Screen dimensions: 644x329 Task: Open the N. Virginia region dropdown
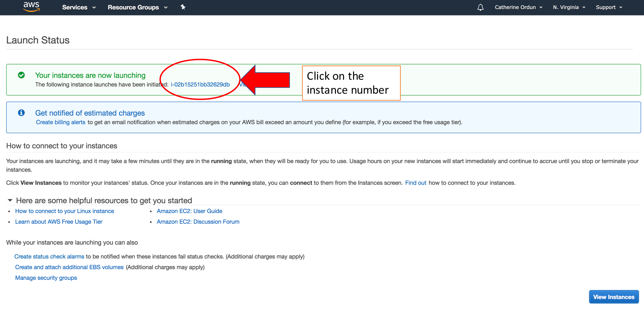(569, 7)
